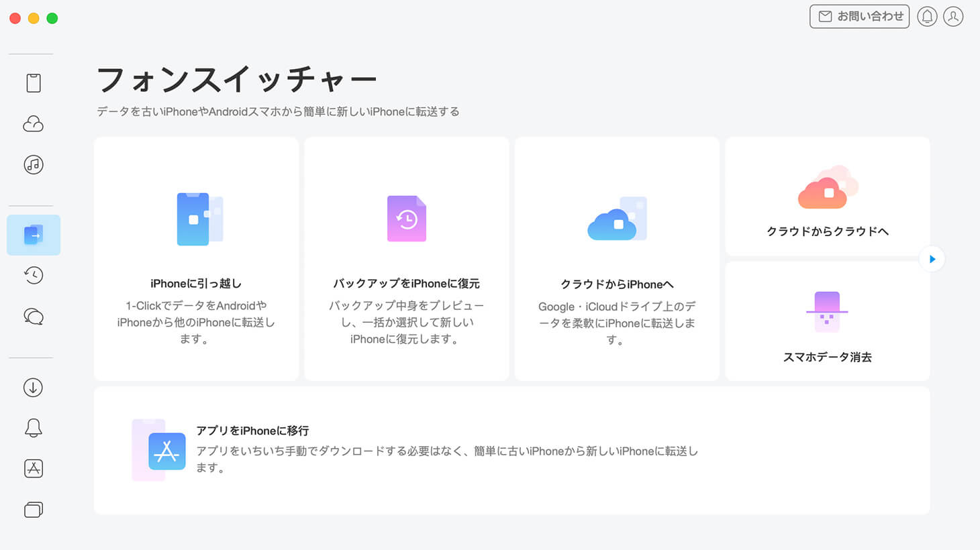Open the スマホデータ消去 data erase feature
The image size is (980, 550).
pyautogui.click(x=827, y=321)
